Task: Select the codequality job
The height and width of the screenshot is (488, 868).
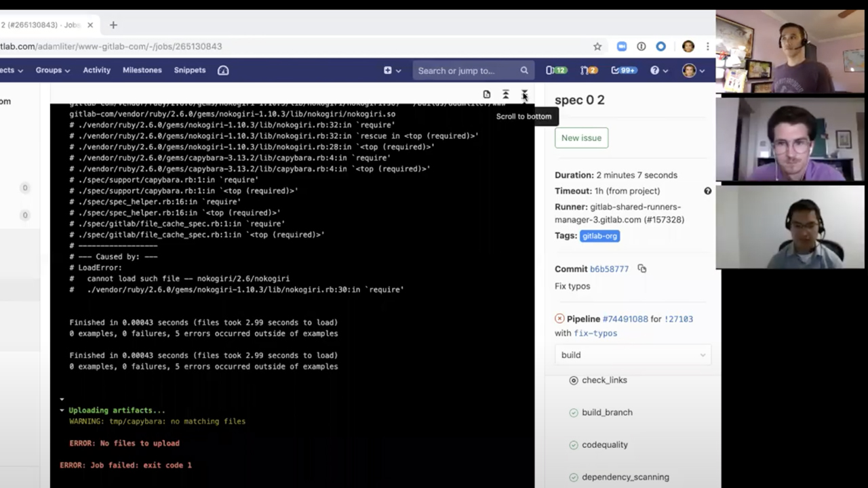Action: point(605,445)
